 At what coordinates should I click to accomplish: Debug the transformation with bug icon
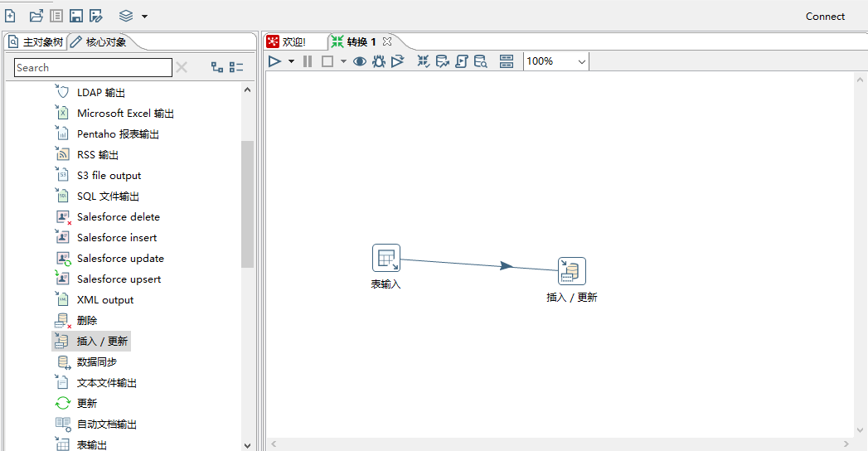pyautogui.click(x=379, y=61)
